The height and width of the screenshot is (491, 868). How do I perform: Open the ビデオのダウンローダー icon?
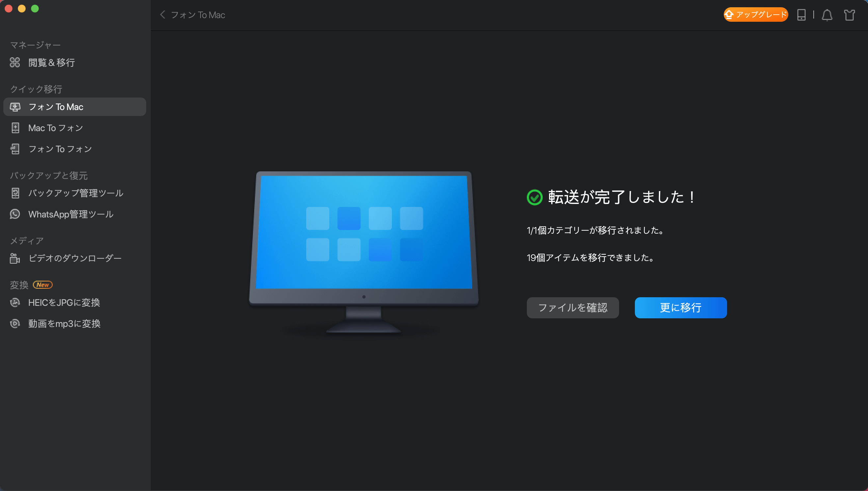(x=15, y=258)
